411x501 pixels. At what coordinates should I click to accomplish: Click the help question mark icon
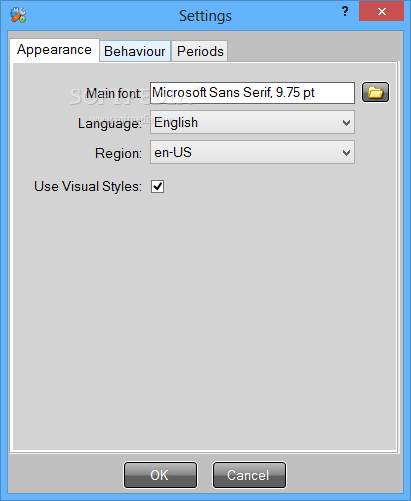point(345,12)
